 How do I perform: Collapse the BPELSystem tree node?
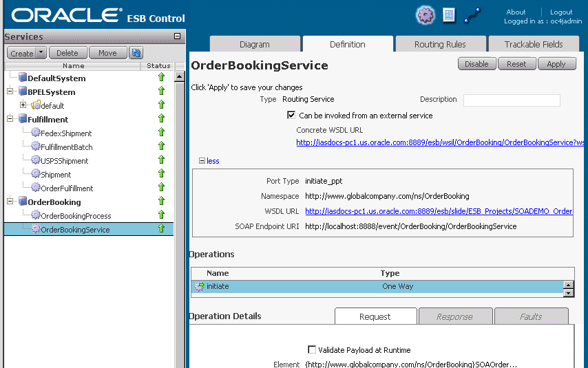point(10,91)
